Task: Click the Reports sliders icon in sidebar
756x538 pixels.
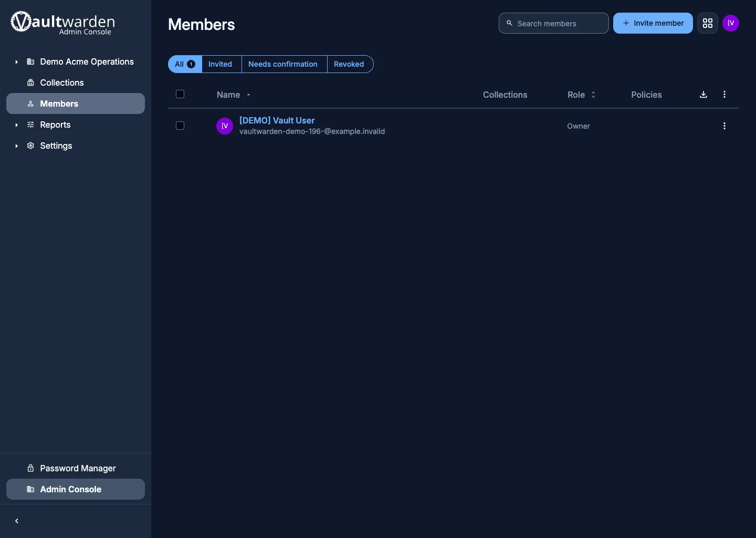Action: (30, 125)
